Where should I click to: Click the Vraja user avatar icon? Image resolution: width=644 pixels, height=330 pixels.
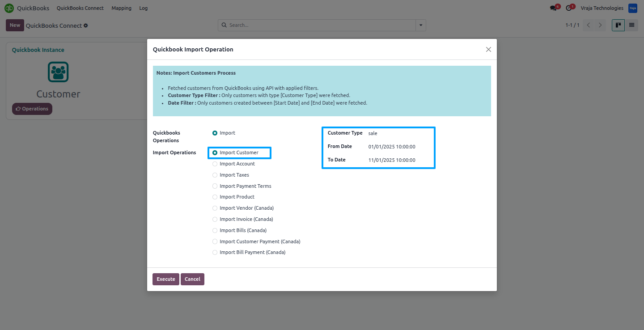pyautogui.click(x=633, y=8)
